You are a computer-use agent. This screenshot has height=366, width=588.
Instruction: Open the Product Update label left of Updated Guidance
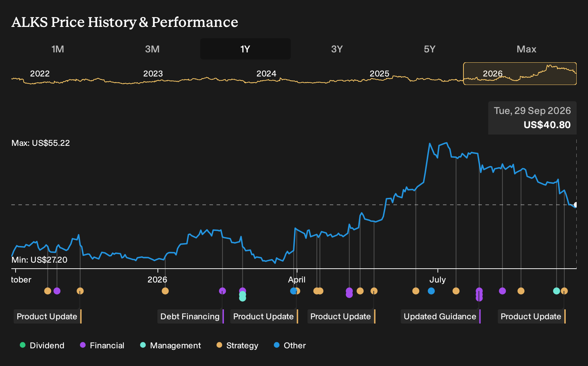[x=341, y=316]
